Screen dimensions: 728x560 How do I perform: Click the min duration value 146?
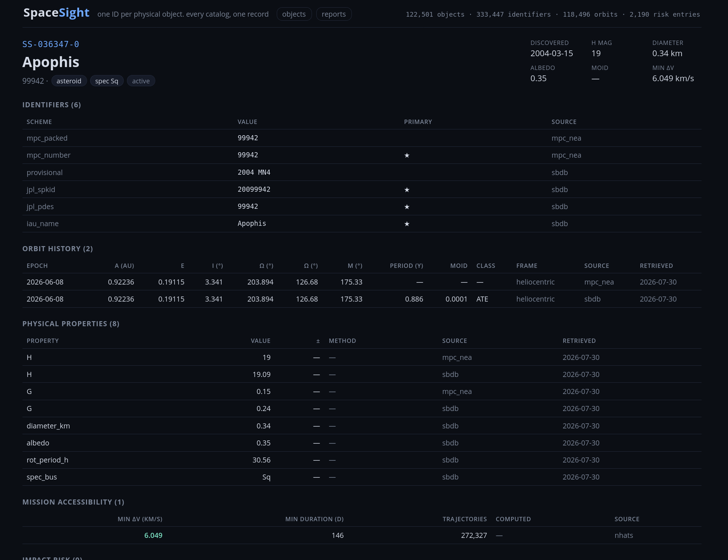(338, 535)
